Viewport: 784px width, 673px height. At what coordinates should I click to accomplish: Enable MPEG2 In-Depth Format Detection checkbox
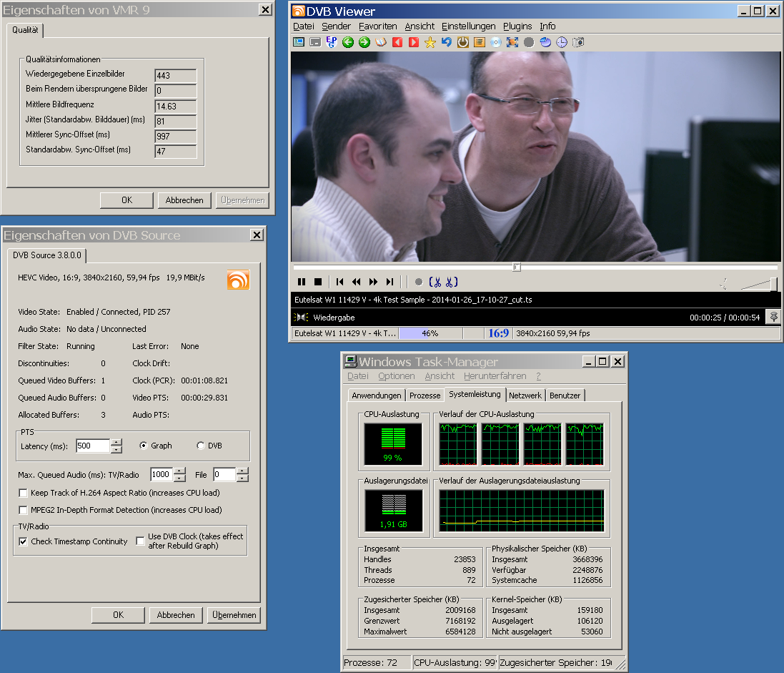tap(23, 510)
